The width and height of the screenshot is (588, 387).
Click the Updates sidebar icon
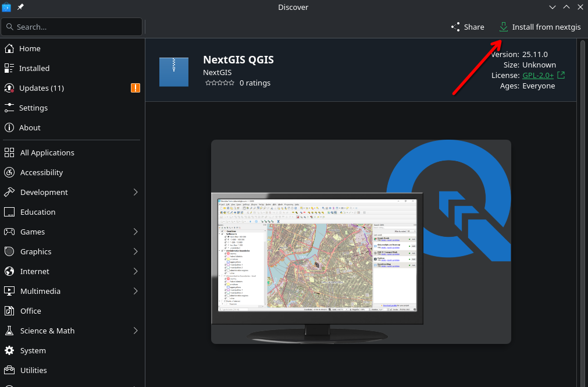(9, 88)
